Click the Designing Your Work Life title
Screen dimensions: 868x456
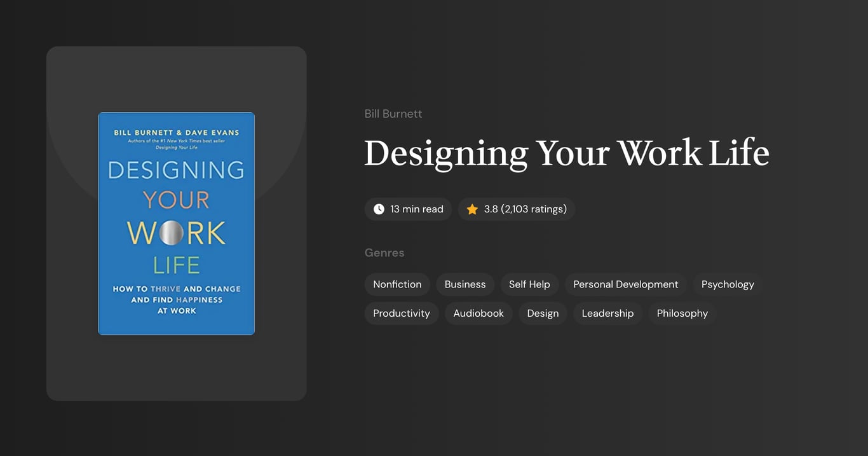[x=566, y=153]
